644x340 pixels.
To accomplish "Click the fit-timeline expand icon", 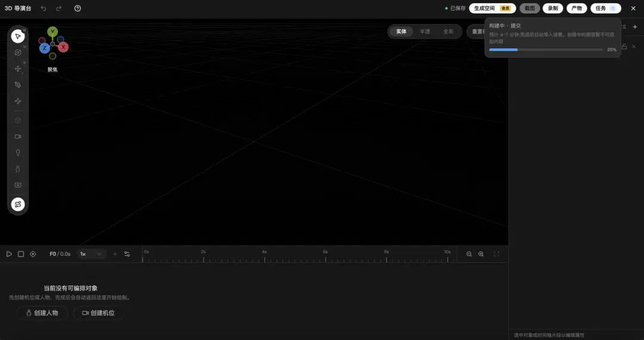I will 496,254.
